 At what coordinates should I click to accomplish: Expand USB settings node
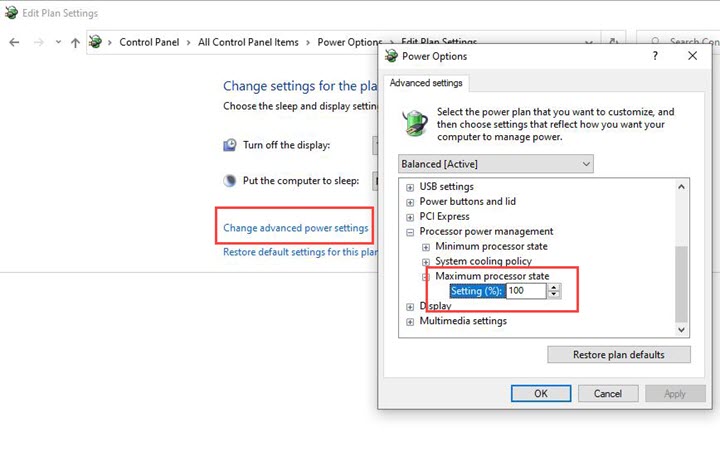coord(410,187)
